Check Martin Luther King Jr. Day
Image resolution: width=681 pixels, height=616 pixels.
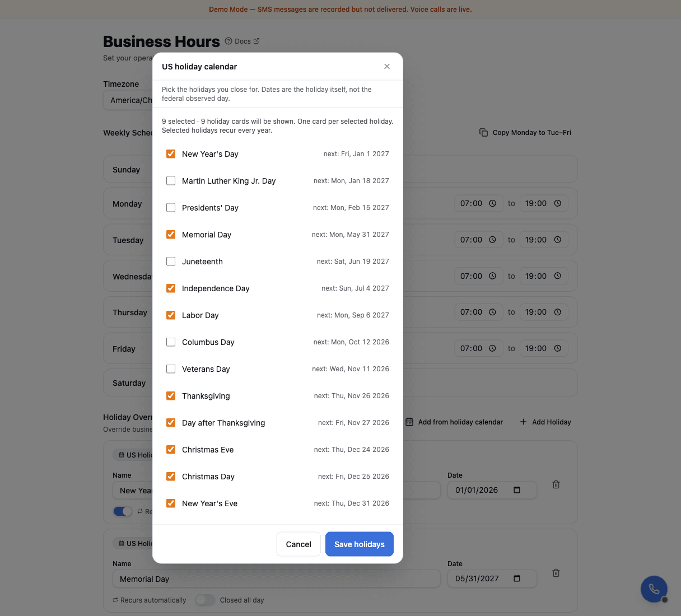[171, 181]
